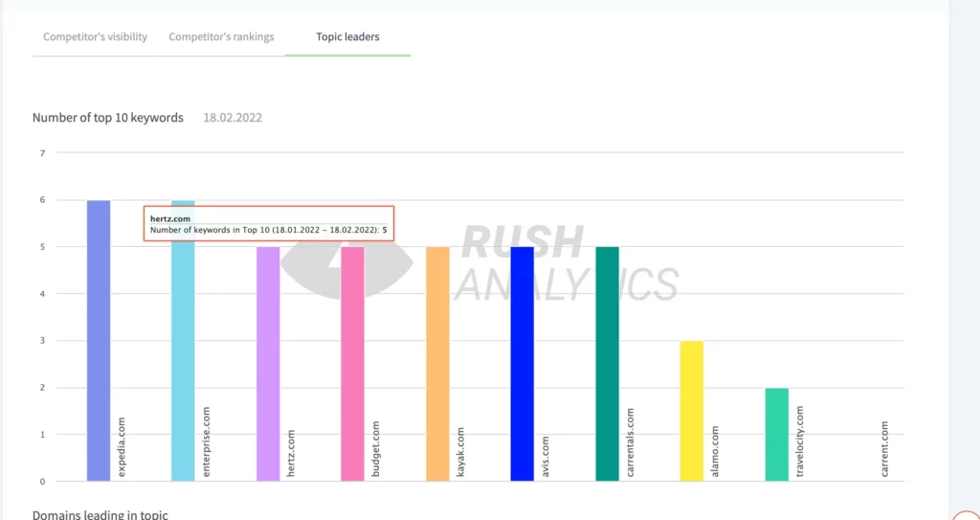Select the dark blue avis.com bar
The height and width of the screenshot is (520, 980).
pos(522,364)
